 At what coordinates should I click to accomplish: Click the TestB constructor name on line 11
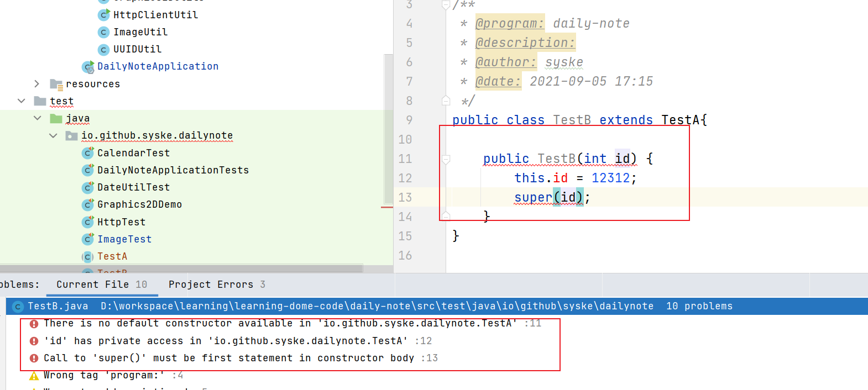coord(556,159)
